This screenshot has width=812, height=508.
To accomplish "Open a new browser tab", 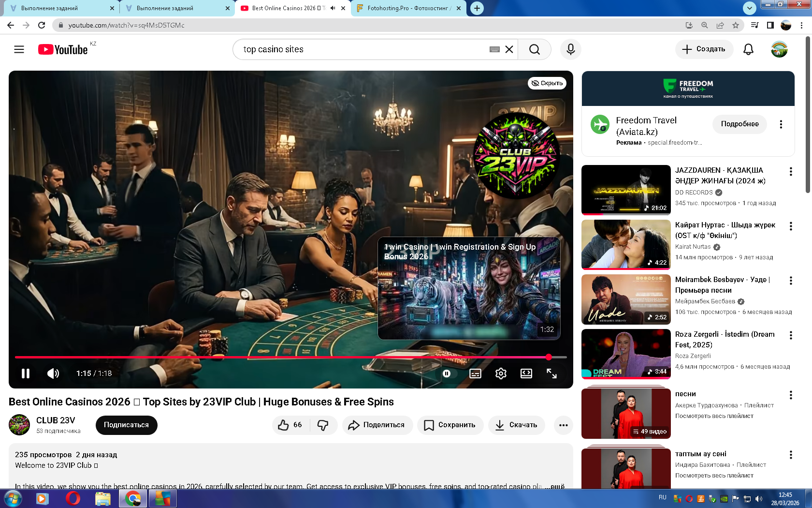I will [477, 8].
